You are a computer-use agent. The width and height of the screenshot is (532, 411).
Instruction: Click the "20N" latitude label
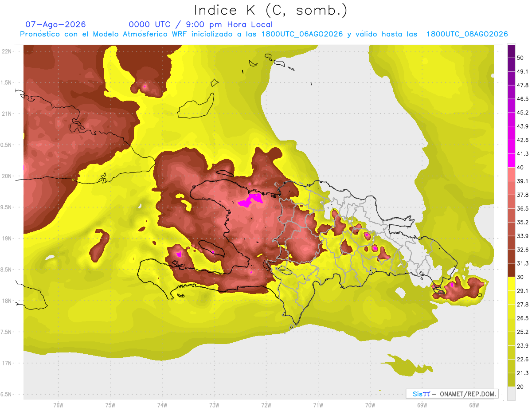7,176
